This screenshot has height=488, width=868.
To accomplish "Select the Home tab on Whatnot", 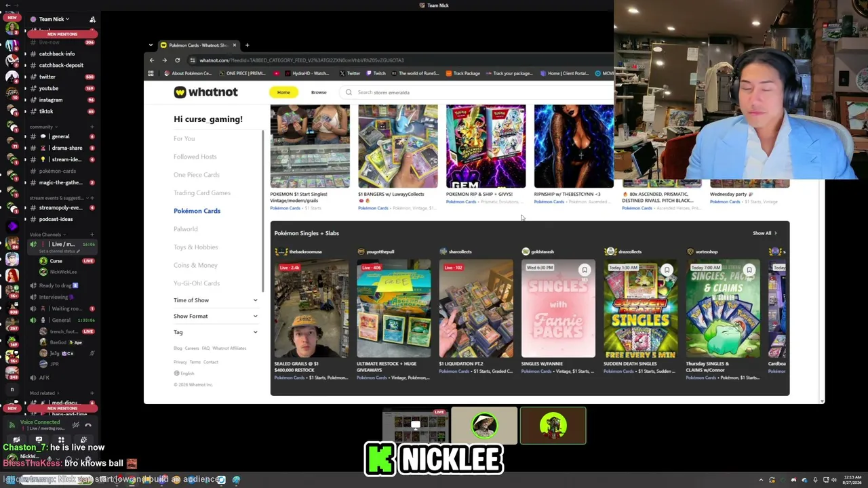I will point(283,92).
